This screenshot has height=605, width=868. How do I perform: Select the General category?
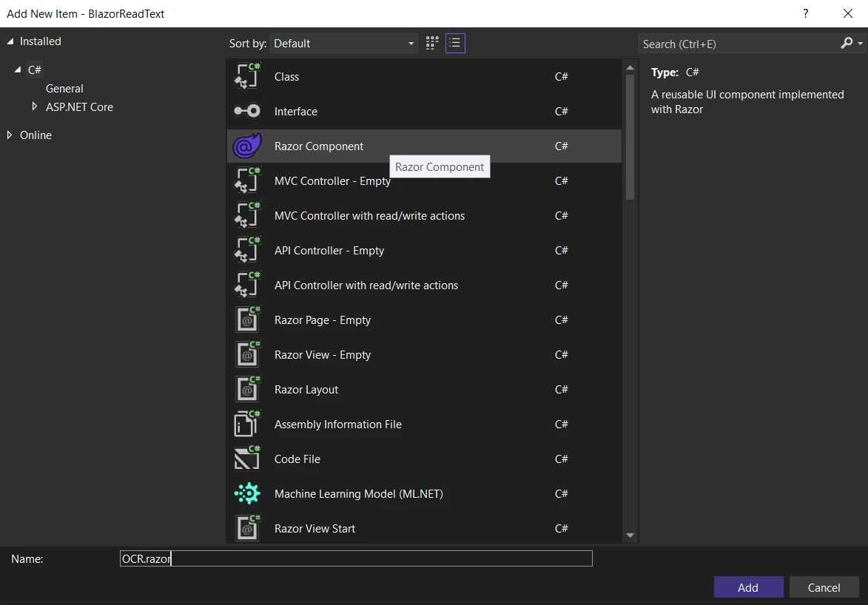click(x=64, y=88)
